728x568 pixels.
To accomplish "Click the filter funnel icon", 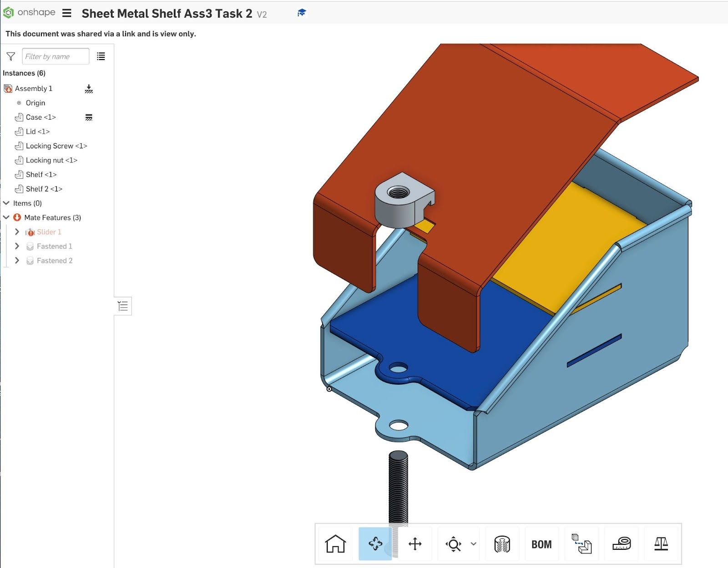I will tap(11, 56).
